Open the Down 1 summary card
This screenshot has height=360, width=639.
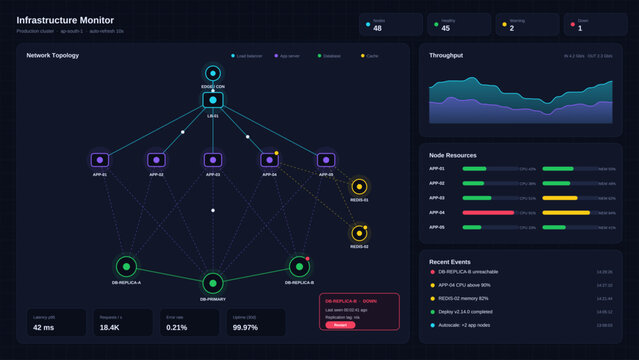596,24
